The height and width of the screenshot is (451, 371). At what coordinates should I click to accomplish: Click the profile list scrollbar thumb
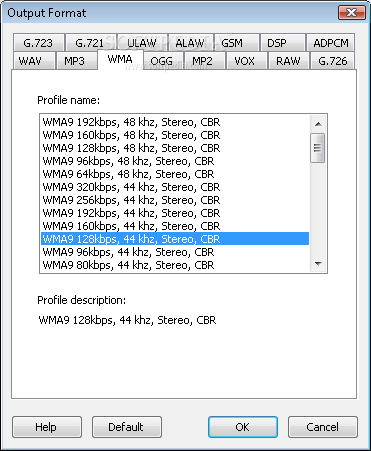pos(318,148)
